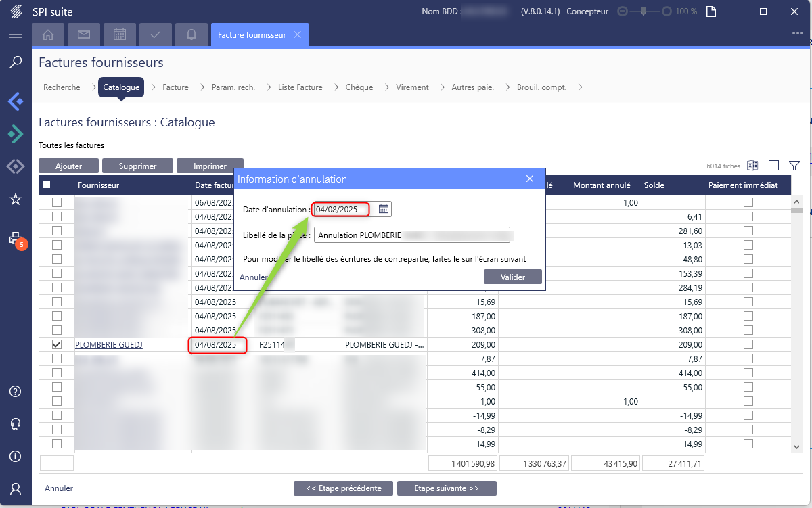Export list using the Excel icon
This screenshot has width=812, height=508.
[x=752, y=166]
